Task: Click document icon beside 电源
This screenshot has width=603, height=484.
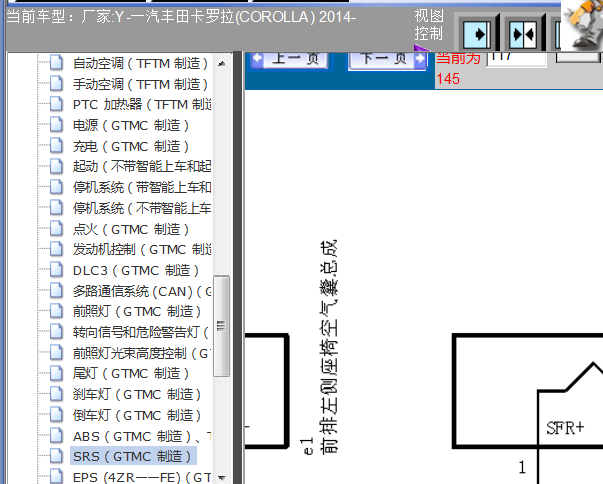Action: click(57, 125)
